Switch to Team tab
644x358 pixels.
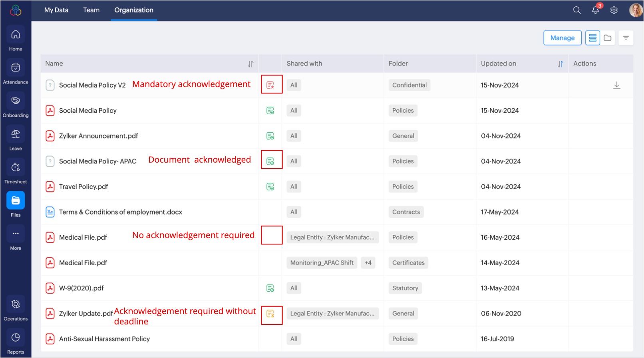click(x=91, y=10)
